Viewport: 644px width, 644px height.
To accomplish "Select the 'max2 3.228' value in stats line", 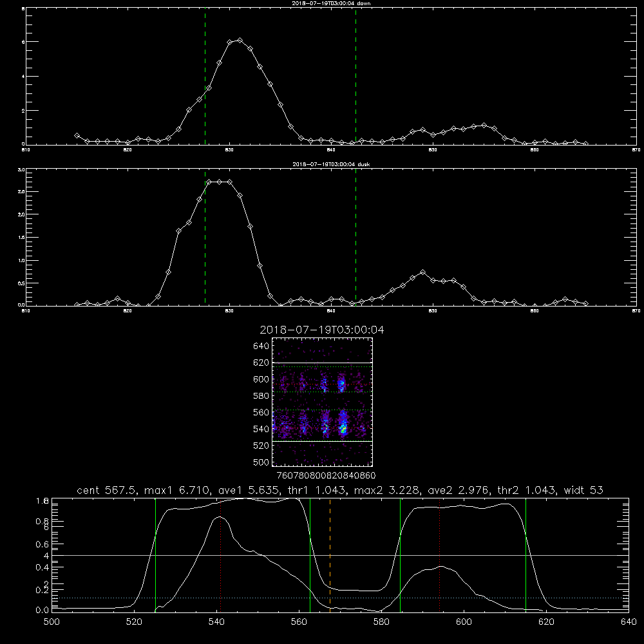I will coord(387,490).
